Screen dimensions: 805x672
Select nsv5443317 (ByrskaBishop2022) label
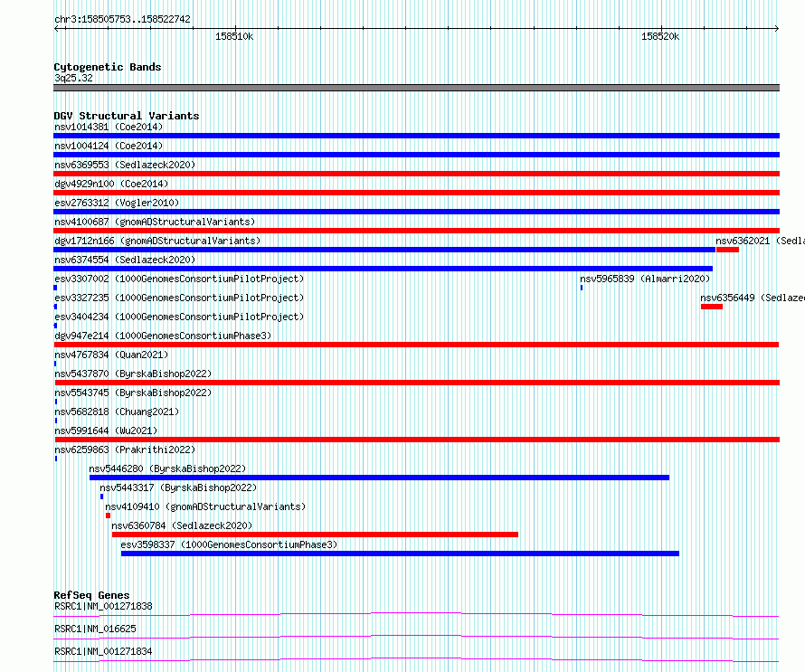coord(178,487)
